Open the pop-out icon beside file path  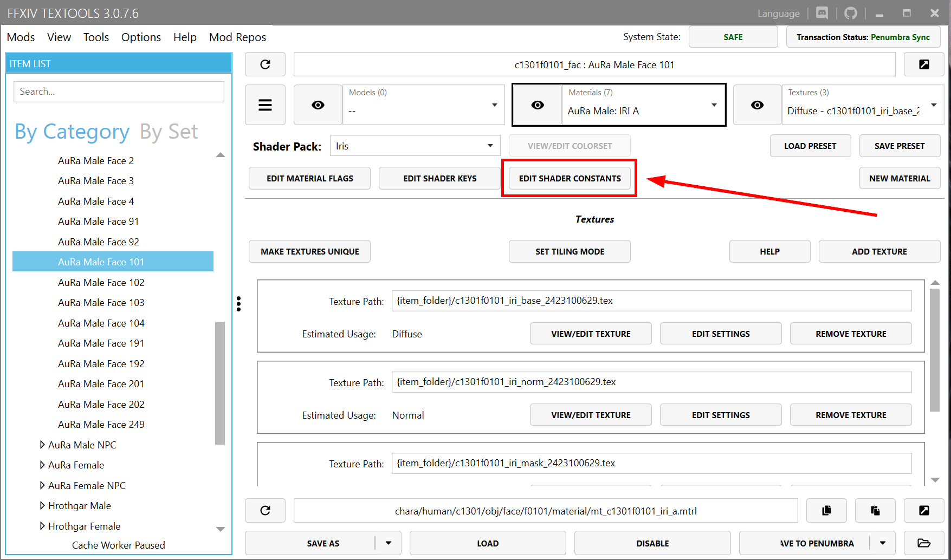pyautogui.click(x=924, y=511)
